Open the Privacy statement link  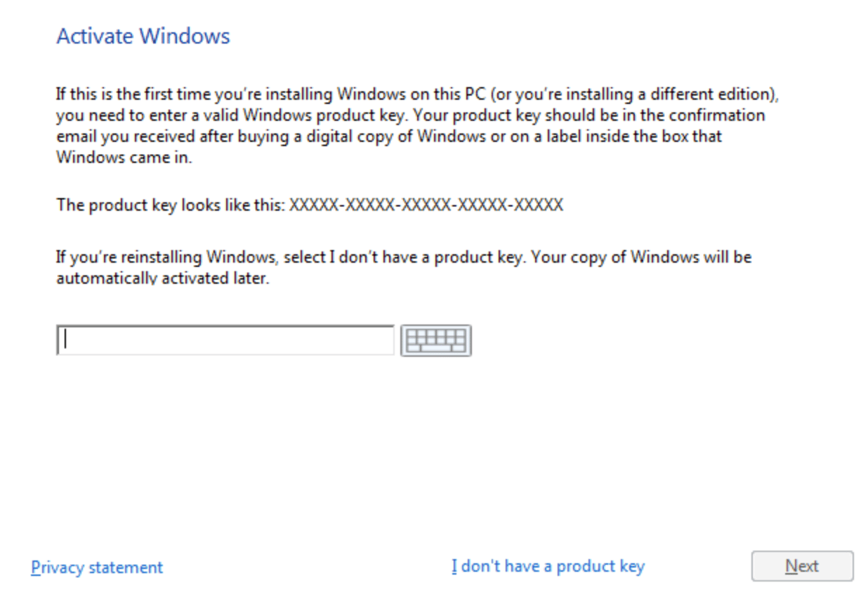(x=97, y=568)
